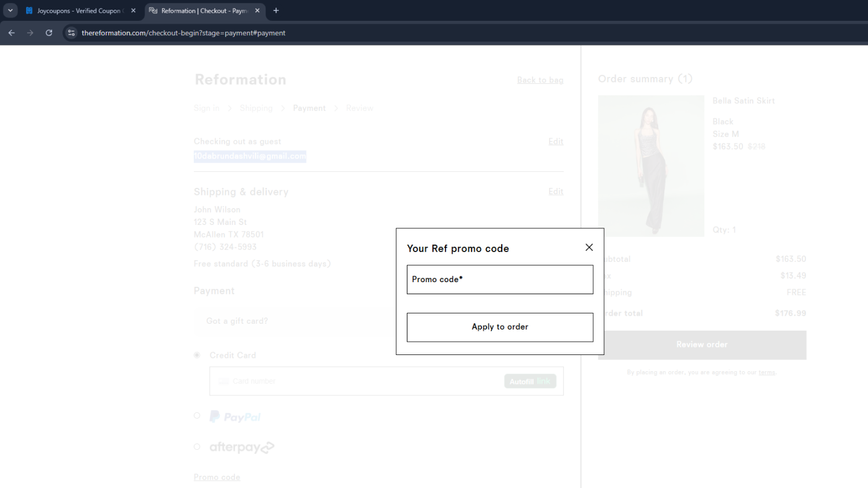Viewport: 868px width, 488px height.
Task: Click the Bella Satin Skirt product thumbnail
Action: tap(650, 166)
